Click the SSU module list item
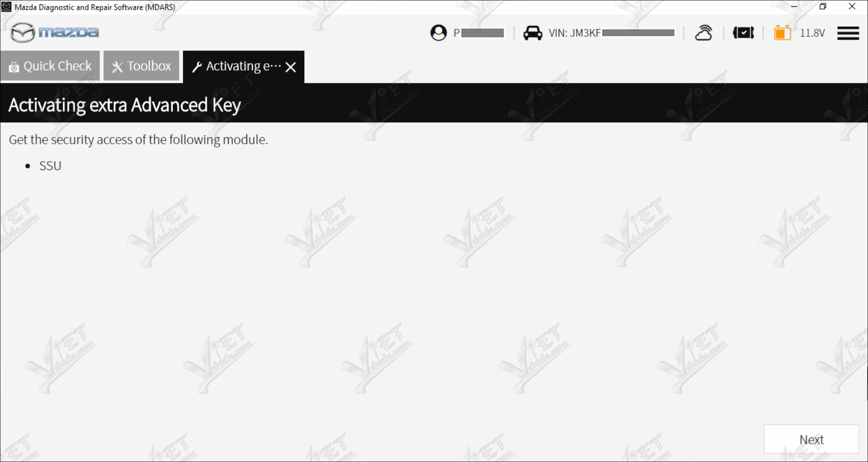 pos(50,166)
